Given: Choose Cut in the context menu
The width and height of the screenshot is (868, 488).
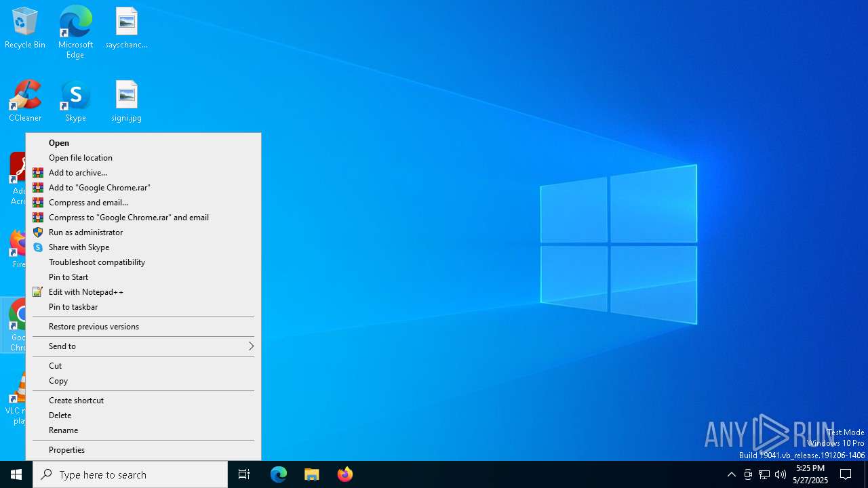Looking at the screenshot, I should [143, 366].
